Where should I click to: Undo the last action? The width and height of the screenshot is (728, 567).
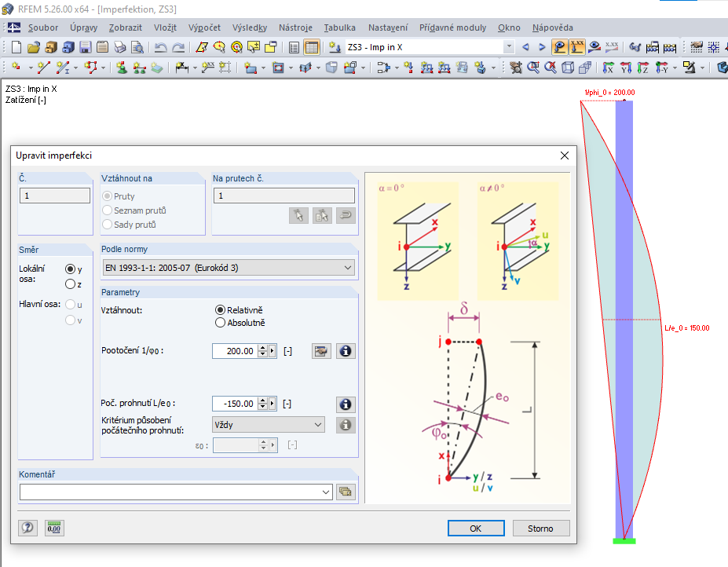coord(161,47)
